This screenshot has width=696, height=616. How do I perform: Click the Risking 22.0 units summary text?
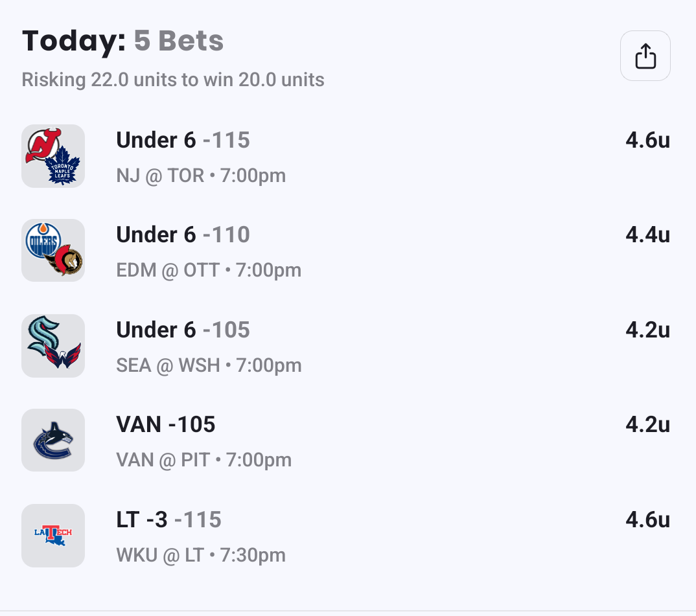[x=173, y=80]
